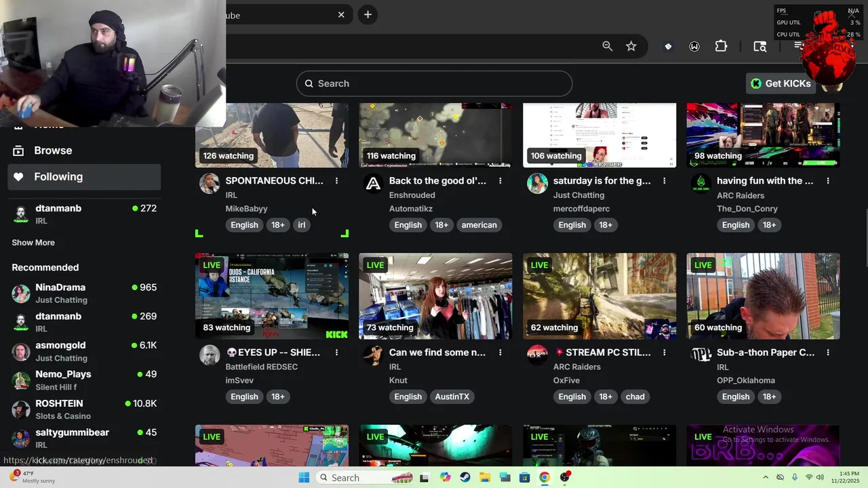Open the Just Chatting category under mercoffdaperc
This screenshot has height=488, width=868.
(x=578, y=195)
